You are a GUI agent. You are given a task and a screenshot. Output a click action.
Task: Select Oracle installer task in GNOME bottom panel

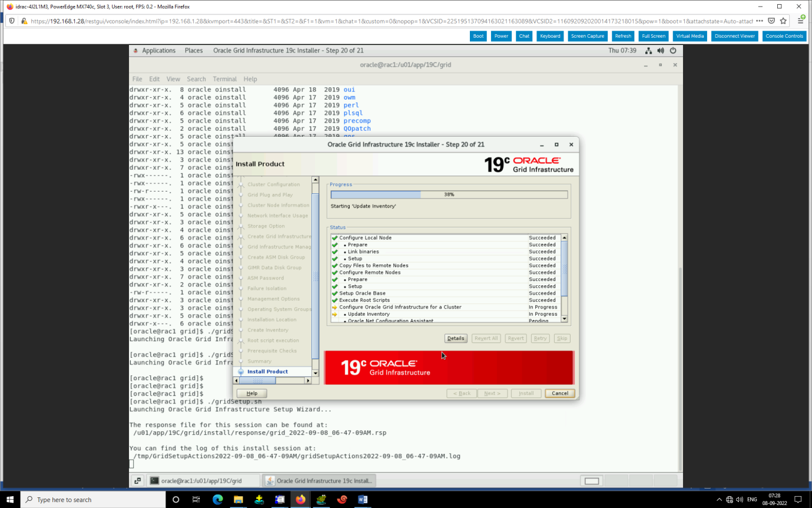319,481
